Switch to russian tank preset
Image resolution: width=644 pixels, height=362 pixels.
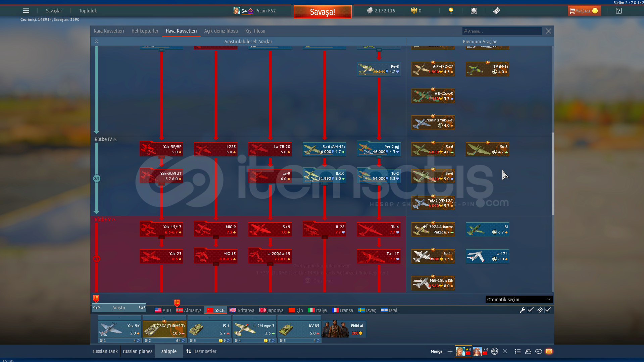tap(105, 351)
